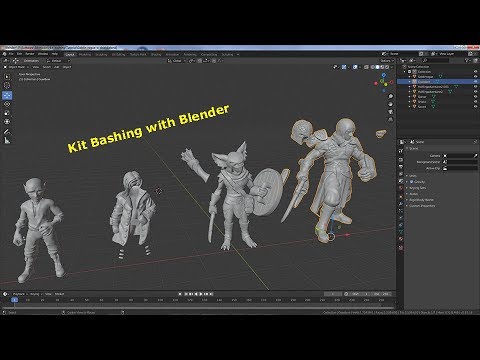Open the Render menu

[x=30, y=54]
